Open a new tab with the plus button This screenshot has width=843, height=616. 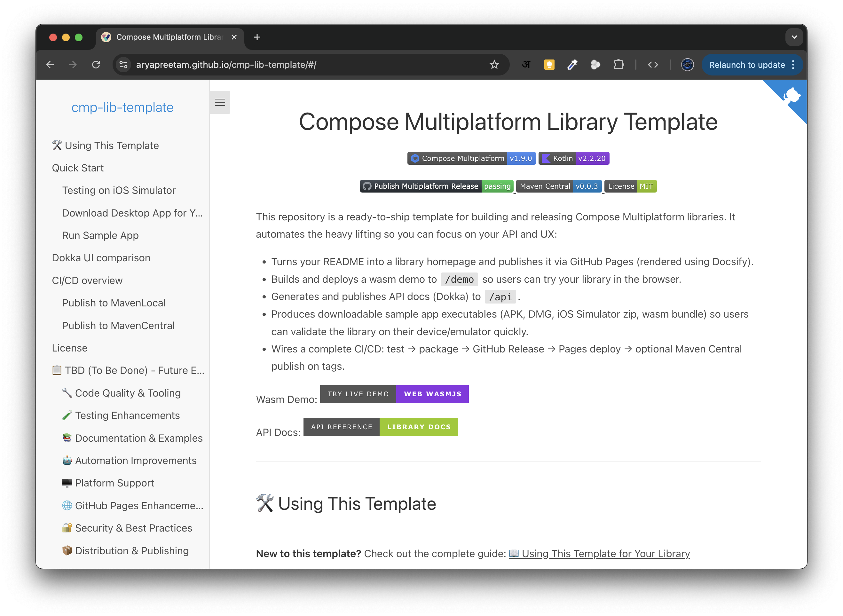256,37
